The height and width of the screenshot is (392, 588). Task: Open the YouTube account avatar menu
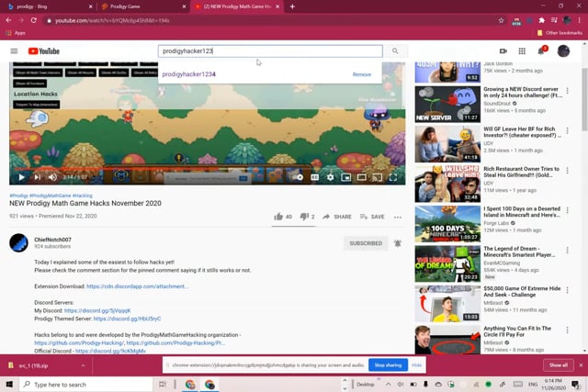click(x=563, y=51)
